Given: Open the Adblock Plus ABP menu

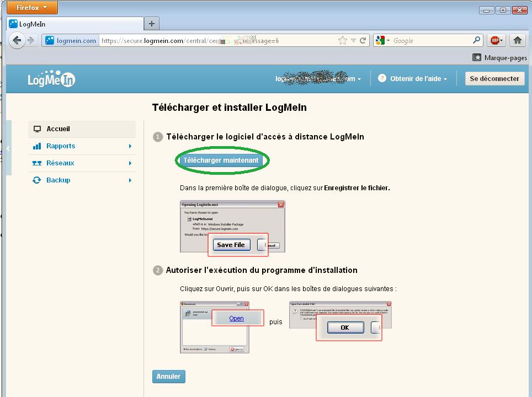Looking at the screenshot, I should coord(497,41).
